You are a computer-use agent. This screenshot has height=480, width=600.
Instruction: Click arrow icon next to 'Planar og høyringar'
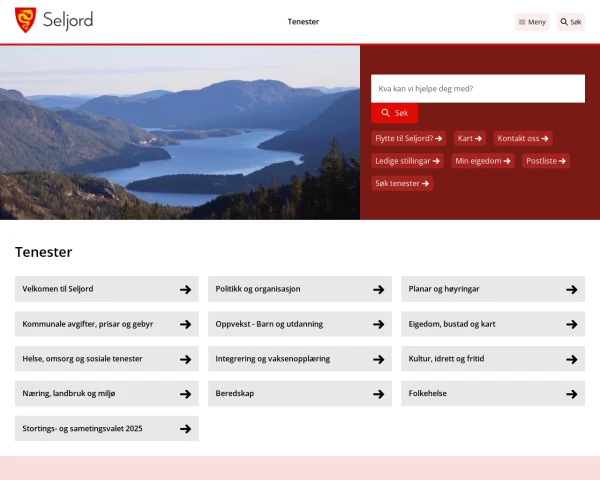(571, 289)
